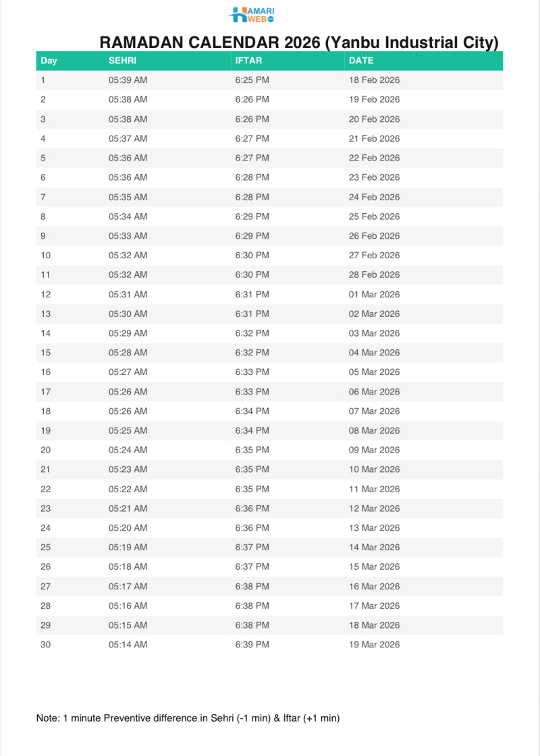
Task: Click the 19 Mar 2026 date cell
Action: coord(375,645)
